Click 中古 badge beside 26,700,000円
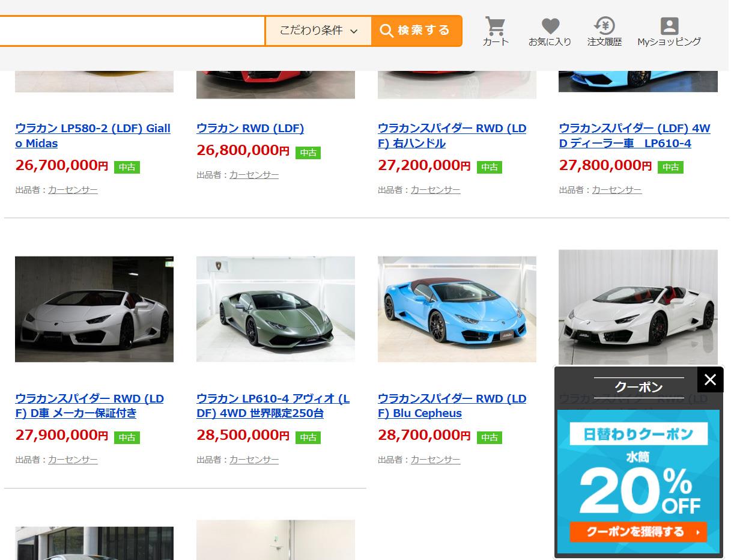This screenshot has width=731, height=560. [x=127, y=167]
